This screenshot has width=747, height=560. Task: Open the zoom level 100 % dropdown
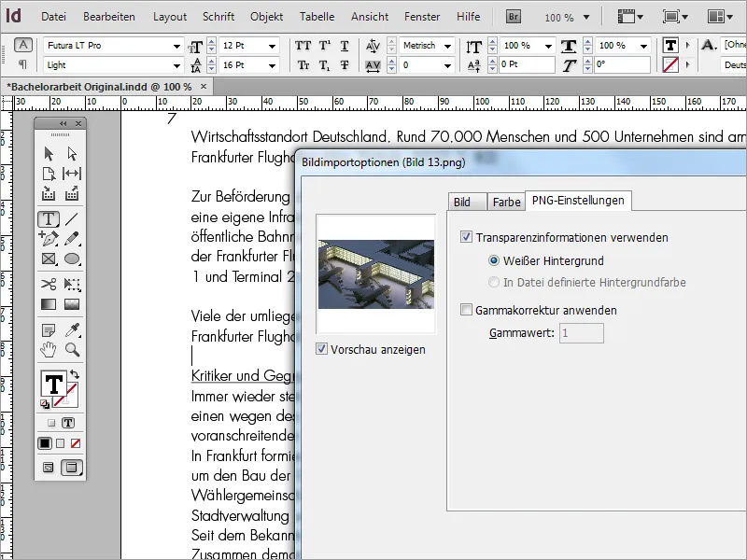[586, 17]
